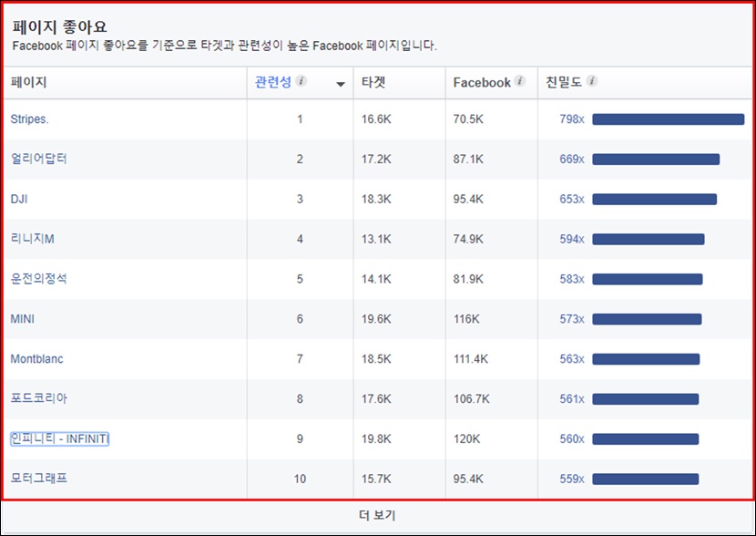Open the Stripes. page link

tap(29, 119)
